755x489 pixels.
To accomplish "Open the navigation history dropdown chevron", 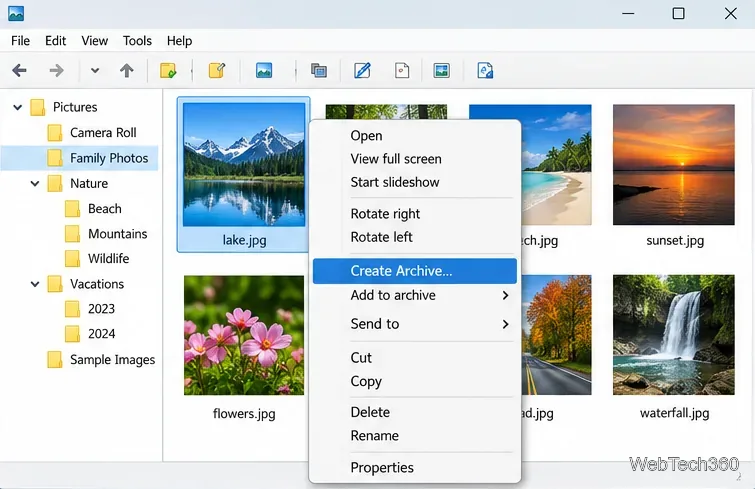I will click(x=95, y=71).
